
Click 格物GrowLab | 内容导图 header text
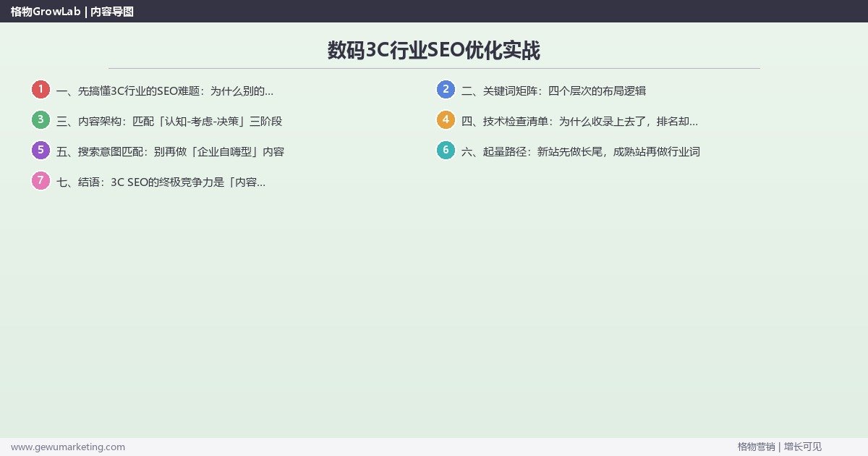pos(72,12)
